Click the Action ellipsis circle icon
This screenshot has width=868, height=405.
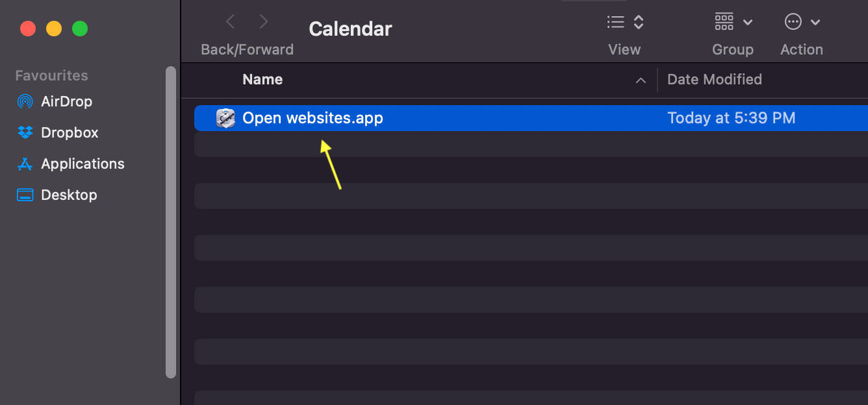(x=793, y=22)
